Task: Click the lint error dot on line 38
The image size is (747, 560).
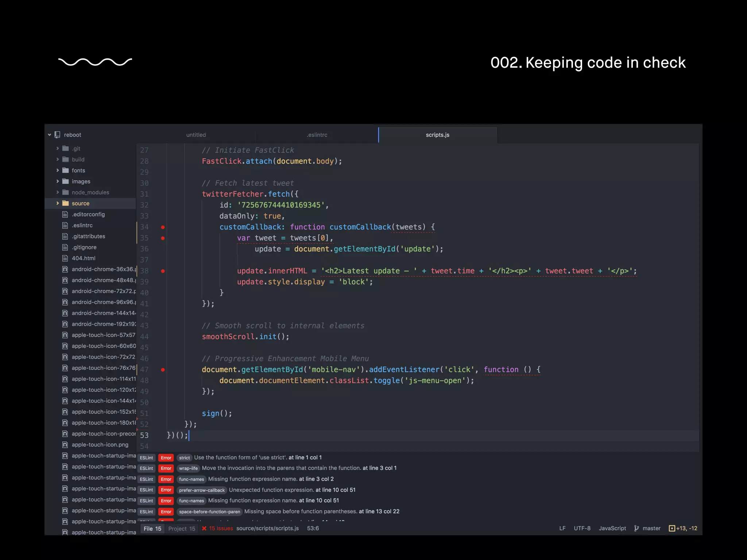Action: 163,271
